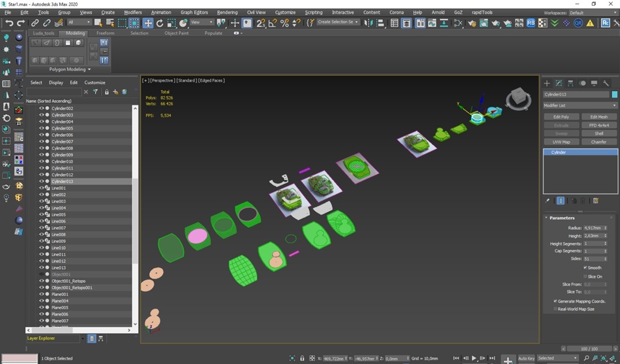Open the selection filter All dropdown

point(79,22)
